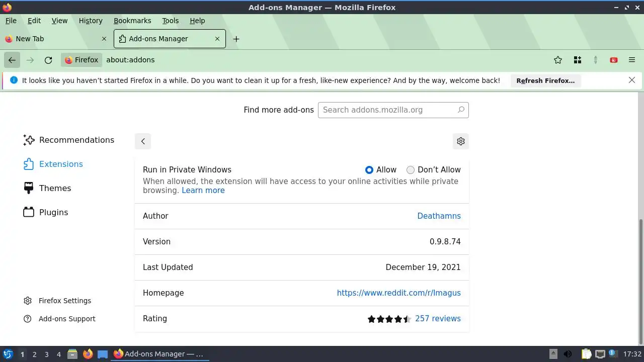644x362 pixels.
Task: Open the Learn more link
Action: (203, 191)
